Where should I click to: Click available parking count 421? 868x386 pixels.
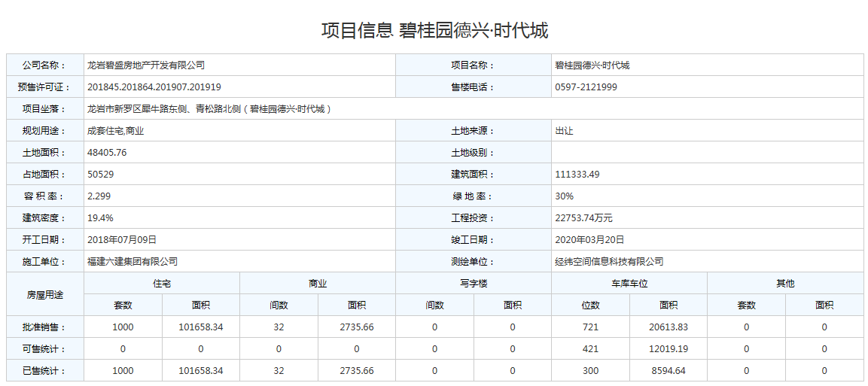pyautogui.click(x=591, y=349)
